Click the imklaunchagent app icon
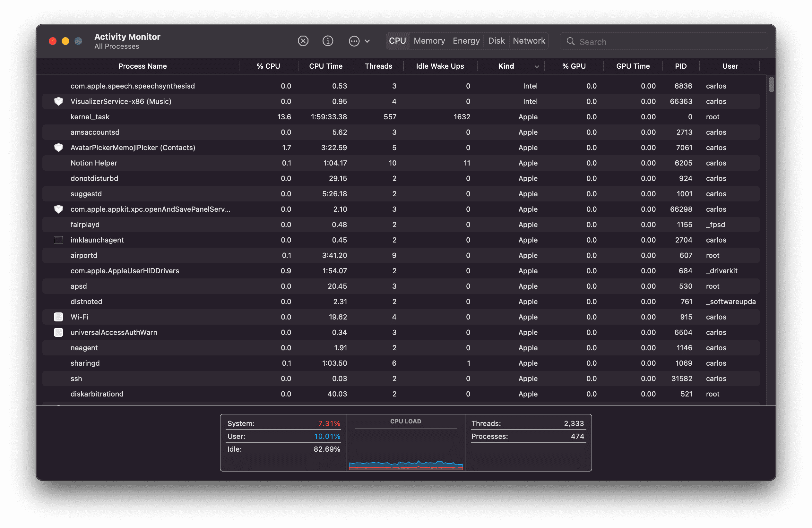 coord(58,240)
